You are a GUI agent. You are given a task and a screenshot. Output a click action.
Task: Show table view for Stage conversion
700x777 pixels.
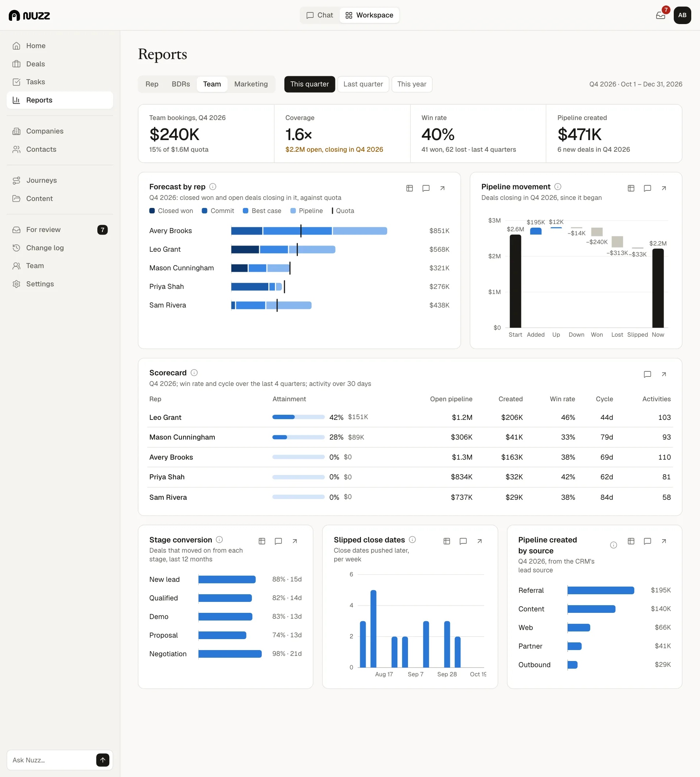262,541
